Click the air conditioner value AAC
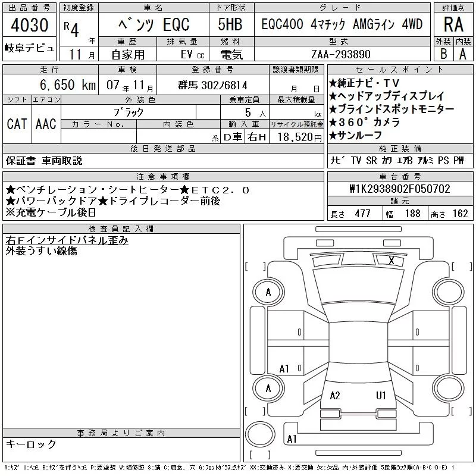 [46, 124]
